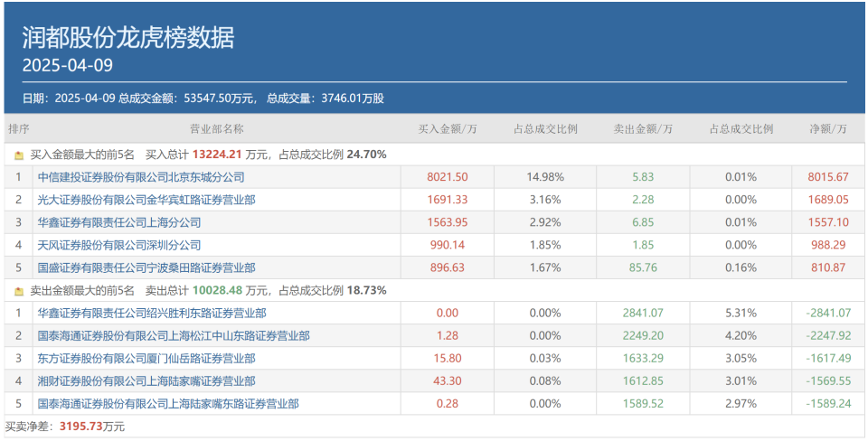Click sell amount 1612.85 cell
The image size is (868, 441).
[x=643, y=381]
